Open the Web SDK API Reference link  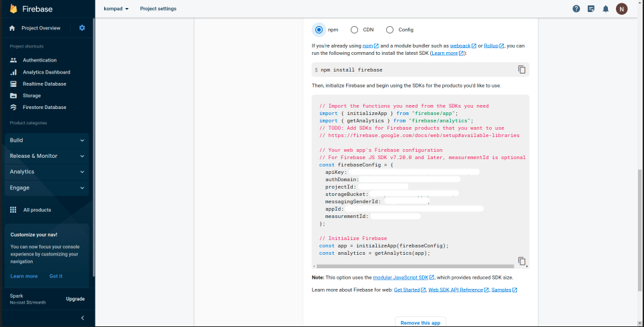[455, 290]
